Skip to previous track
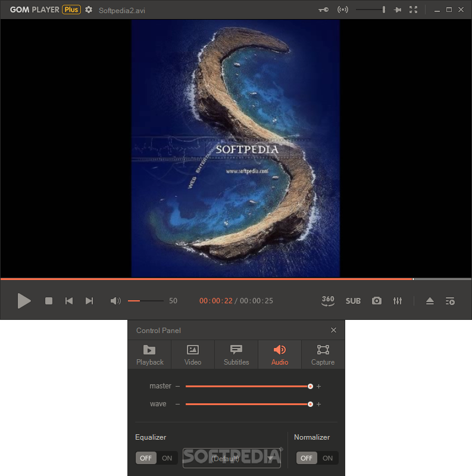The height and width of the screenshot is (476, 472). 69,301
